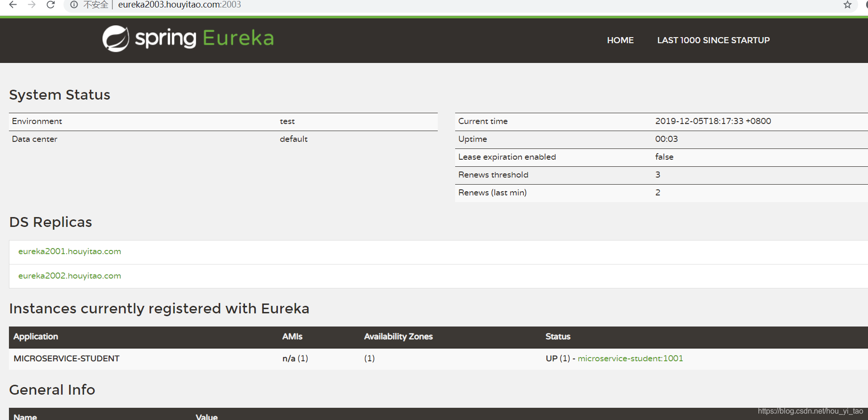Select the lease expiration value 'false'
Screen dimensions: 868x420
tap(664, 157)
